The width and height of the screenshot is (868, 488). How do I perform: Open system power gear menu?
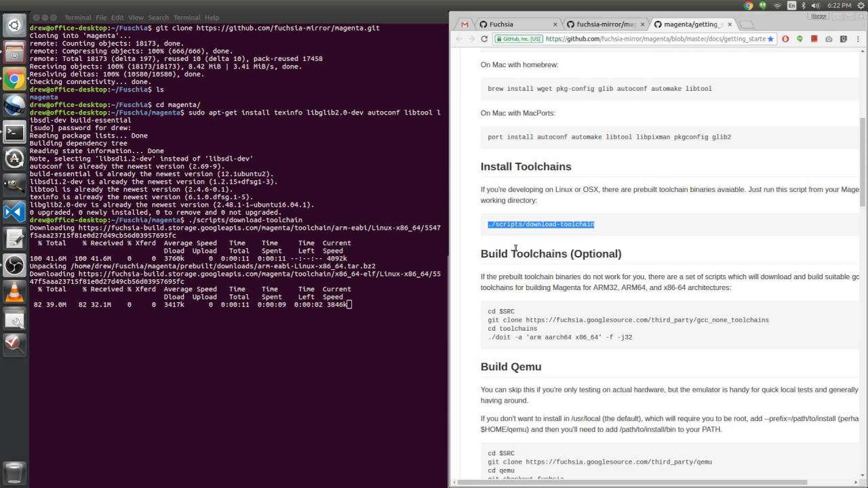point(860,5)
